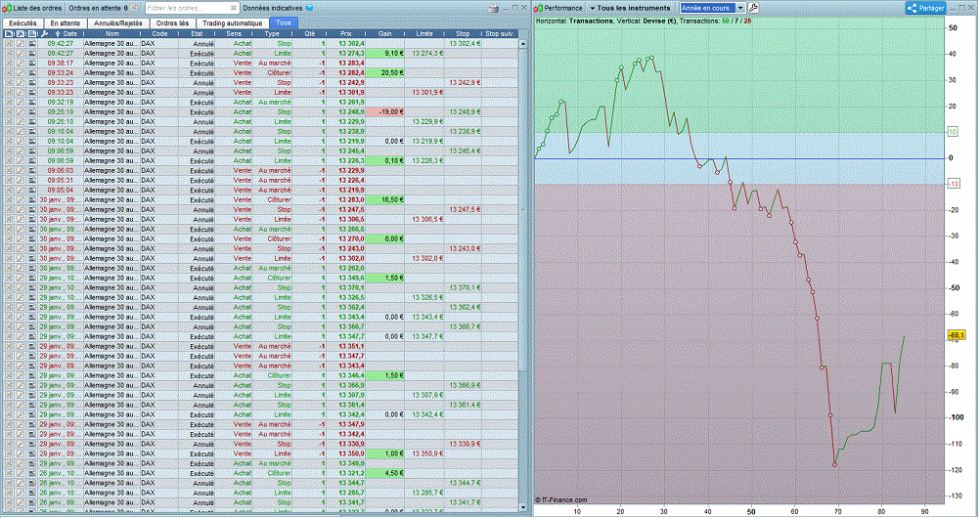Click the details header icon in third column
980x518 pixels.
[x=32, y=34]
